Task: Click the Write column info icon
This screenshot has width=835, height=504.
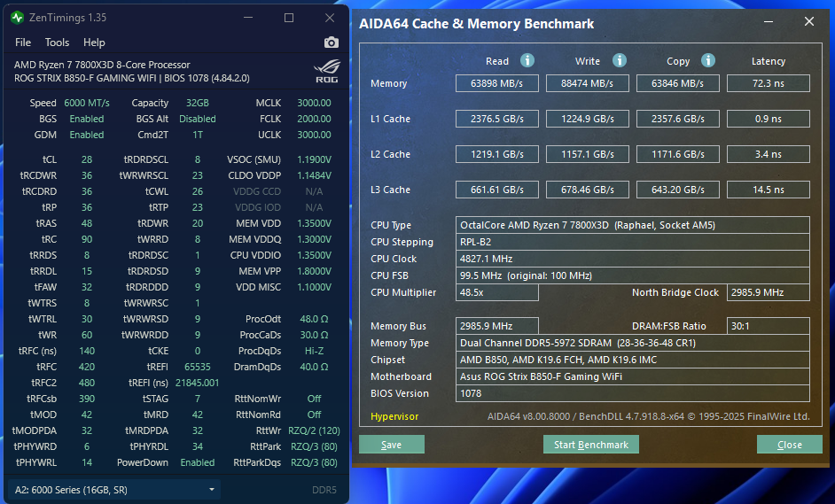Action: (620, 60)
